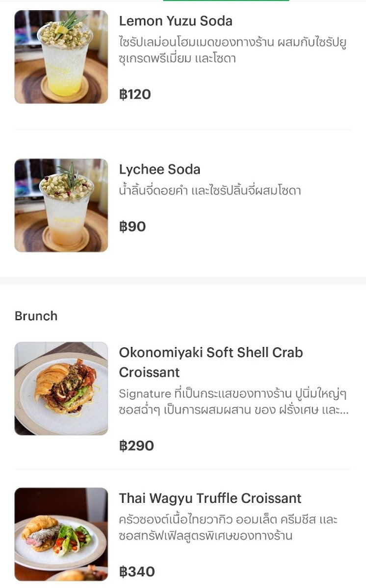Select the Thai Wagyu Truffle Croissant title
The height and width of the screenshot is (588, 366).
(x=210, y=498)
